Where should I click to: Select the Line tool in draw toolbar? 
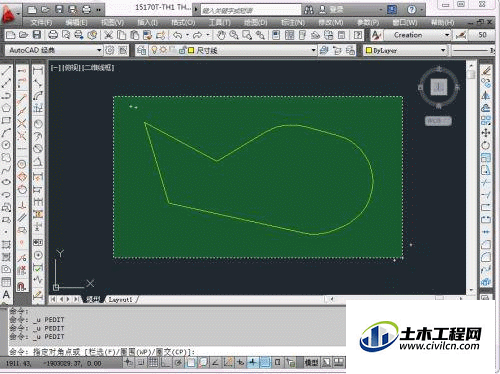pyautogui.click(x=6, y=70)
